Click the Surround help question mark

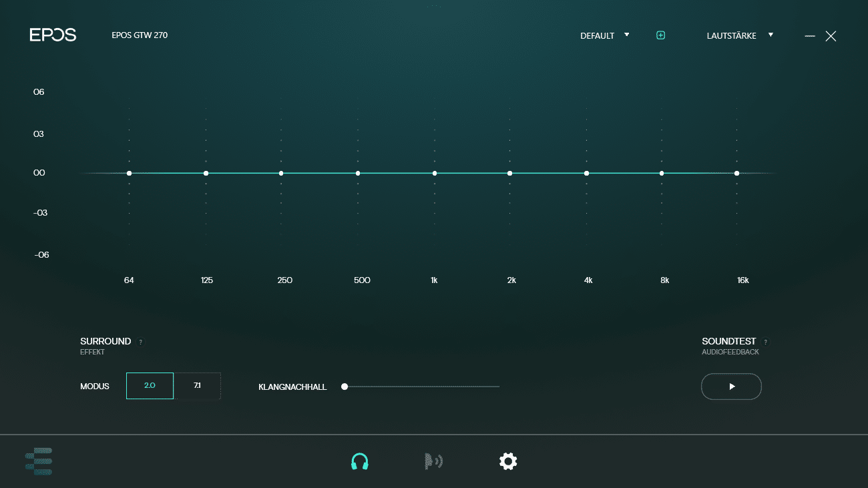click(x=140, y=342)
